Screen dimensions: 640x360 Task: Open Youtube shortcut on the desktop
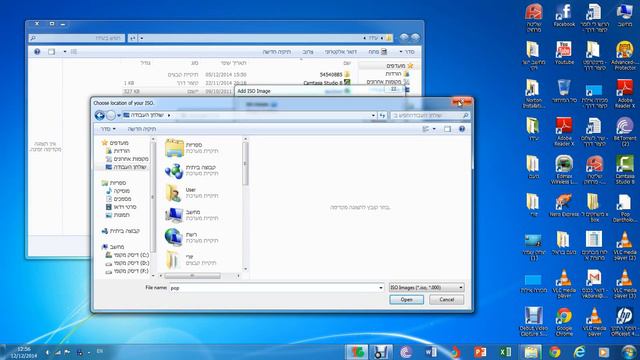pyautogui.click(x=564, y=53)
